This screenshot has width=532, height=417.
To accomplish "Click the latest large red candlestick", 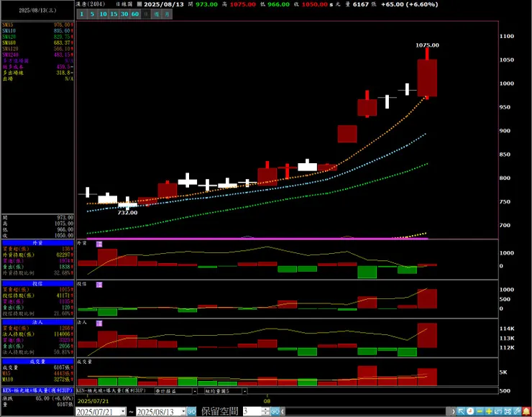I will point(427,78).
